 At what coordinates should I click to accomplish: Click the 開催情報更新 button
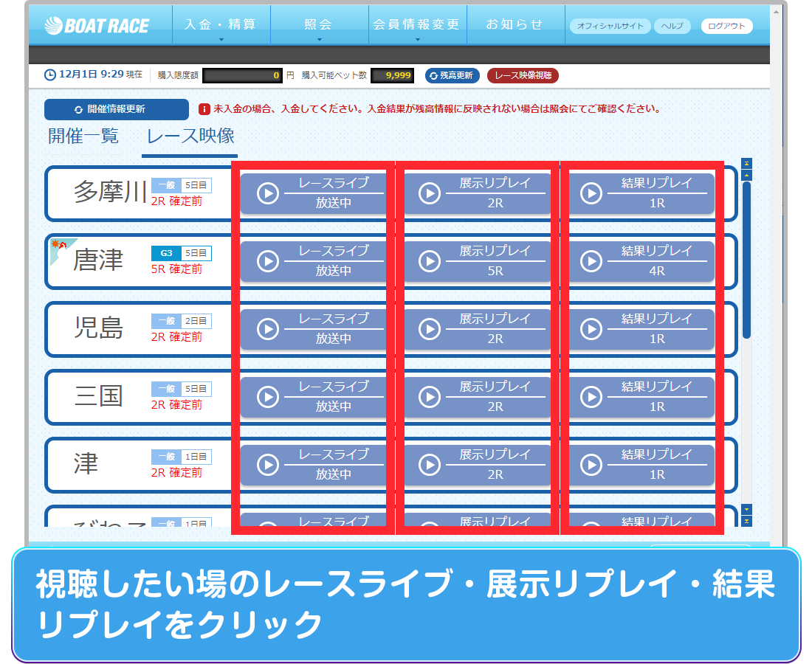[x=116, y=109]
